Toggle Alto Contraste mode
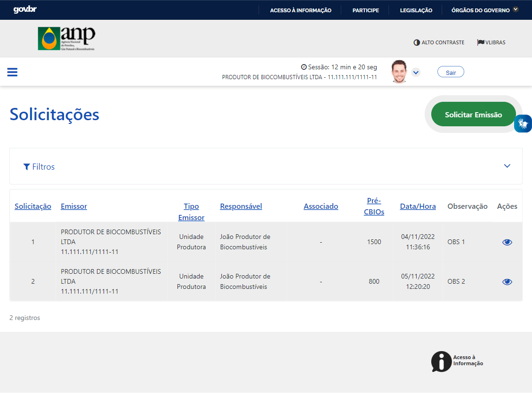 (439, 42)
